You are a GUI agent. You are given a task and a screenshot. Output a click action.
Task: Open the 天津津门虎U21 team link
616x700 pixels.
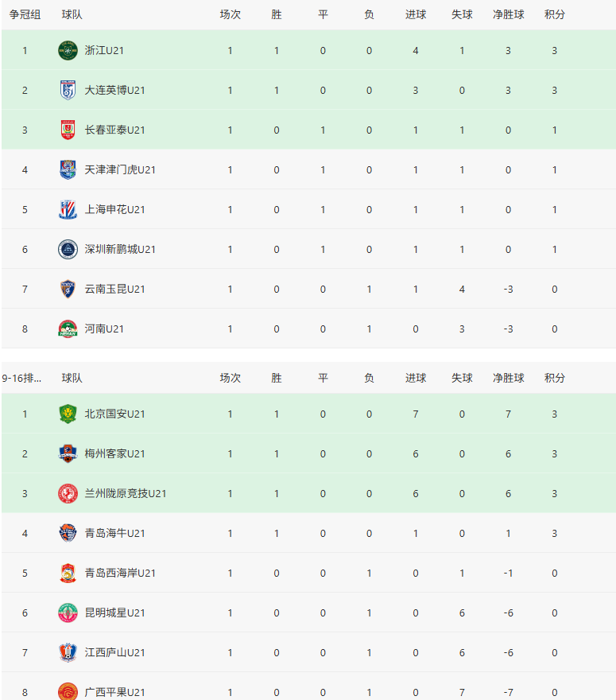120,169
